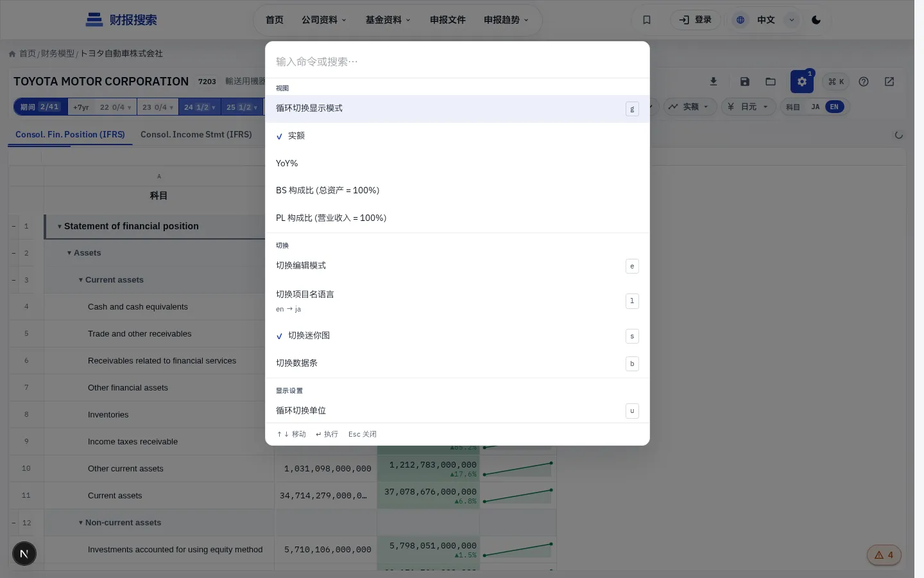Click the bookmark icon in header
Image resolution: width=924 pixels, height=578 pixels.
tap(647, 20)
